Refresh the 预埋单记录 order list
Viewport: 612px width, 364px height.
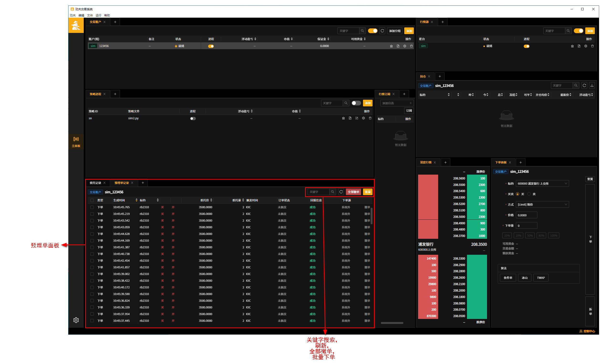pyautogui.click(x=341, y=192)
